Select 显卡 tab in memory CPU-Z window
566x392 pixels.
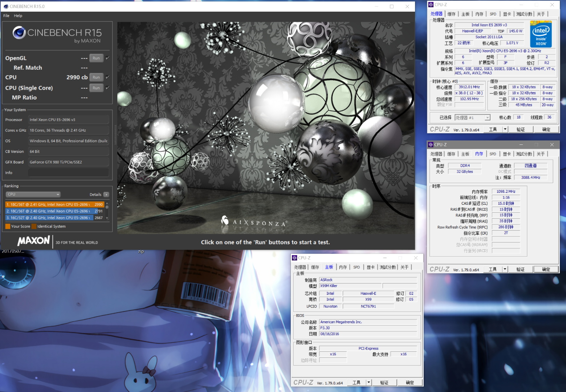[507, 154]
